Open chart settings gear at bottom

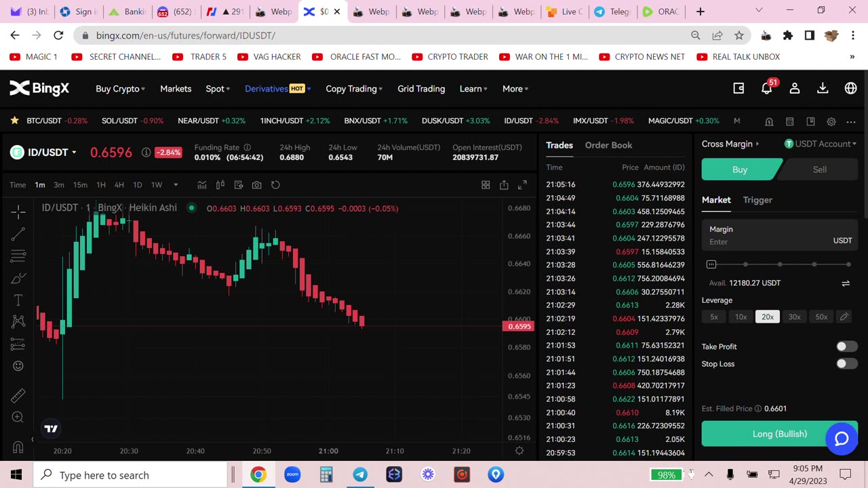(x=519, y=451)
